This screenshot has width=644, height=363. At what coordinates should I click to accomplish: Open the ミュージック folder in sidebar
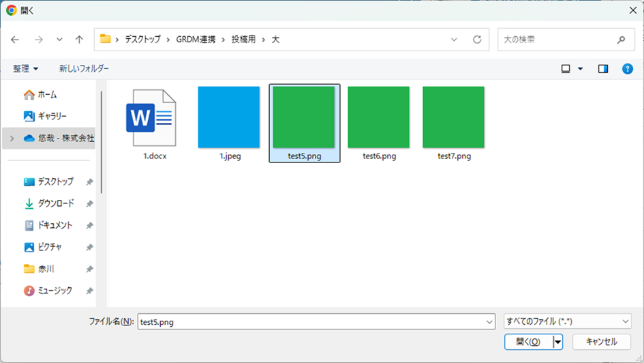(x=55, y=291)
